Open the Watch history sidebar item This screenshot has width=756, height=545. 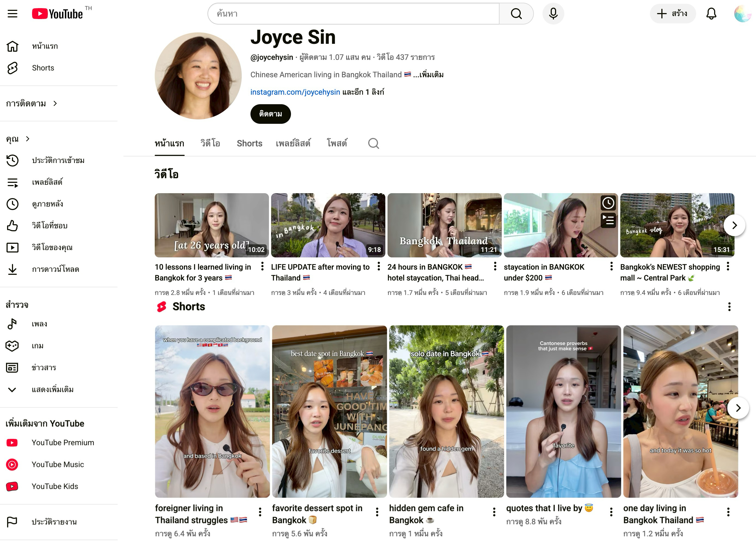tap(58, 161)
